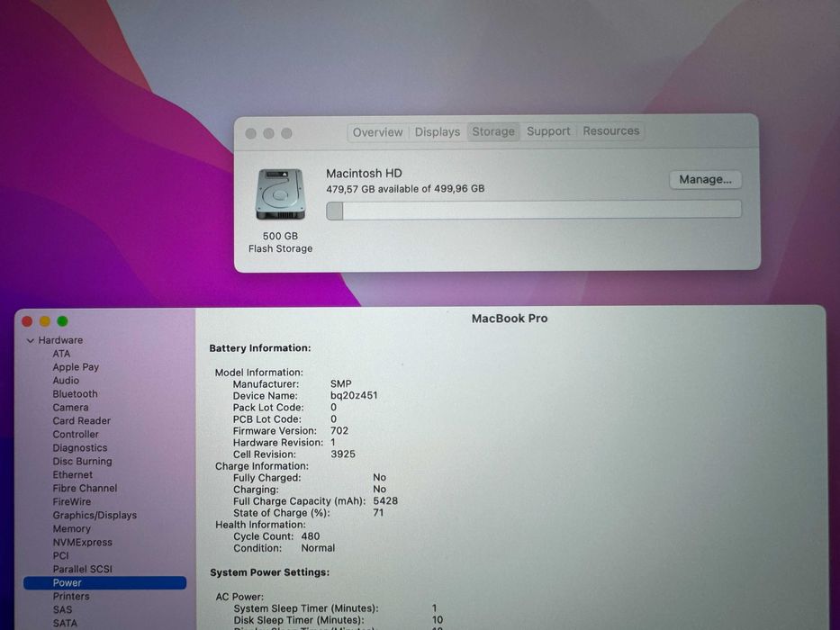Viewport: 840px width, 630px height.
Task: Click the storage usage bar
Action: pos(534,210)
